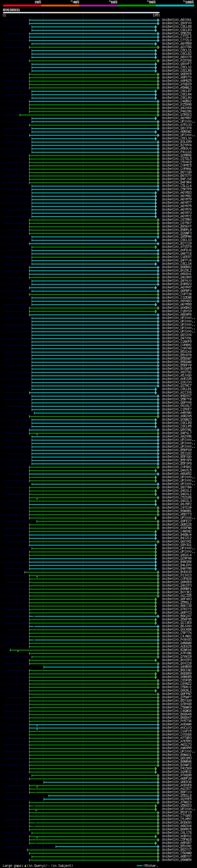Select the label UniRef100_A7P133
The image size is (197, 868).
tap(176, 125)
